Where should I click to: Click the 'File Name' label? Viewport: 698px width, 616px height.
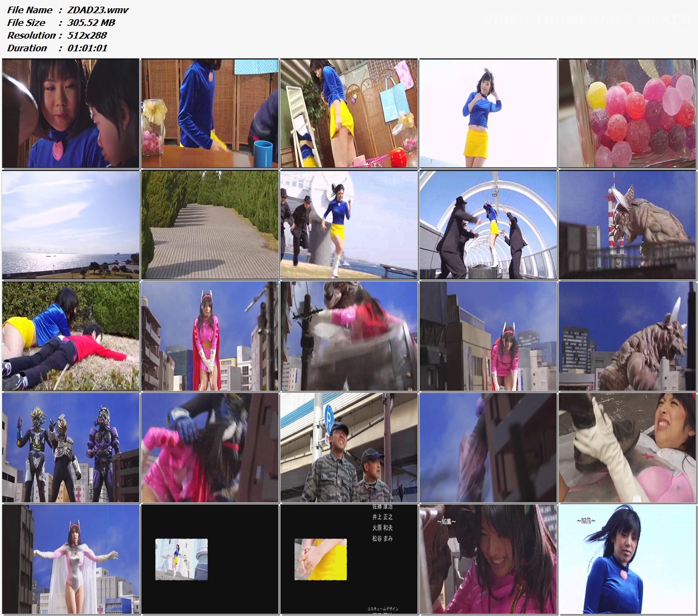tap(30, 10)
